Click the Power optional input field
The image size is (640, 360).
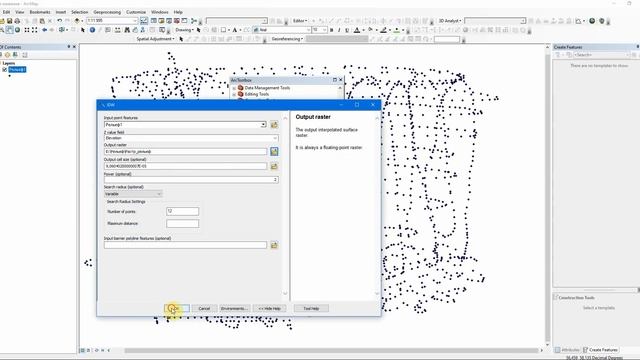[191, 180]
